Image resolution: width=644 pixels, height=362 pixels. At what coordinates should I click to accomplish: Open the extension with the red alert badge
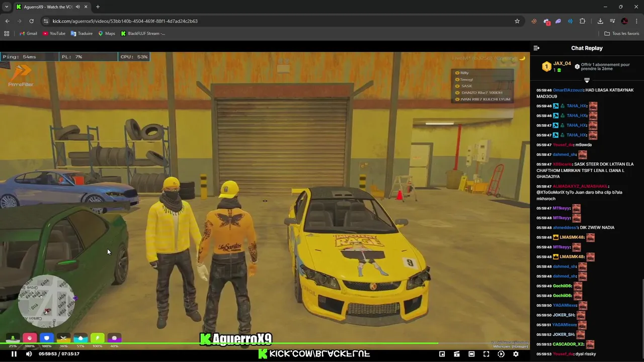click(546, 21)
